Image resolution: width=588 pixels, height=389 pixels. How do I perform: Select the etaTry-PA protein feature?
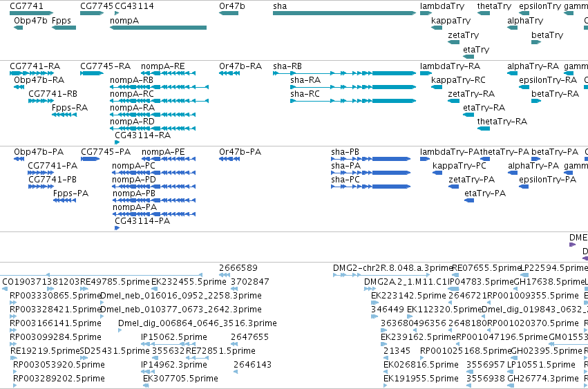pos(469,200)
